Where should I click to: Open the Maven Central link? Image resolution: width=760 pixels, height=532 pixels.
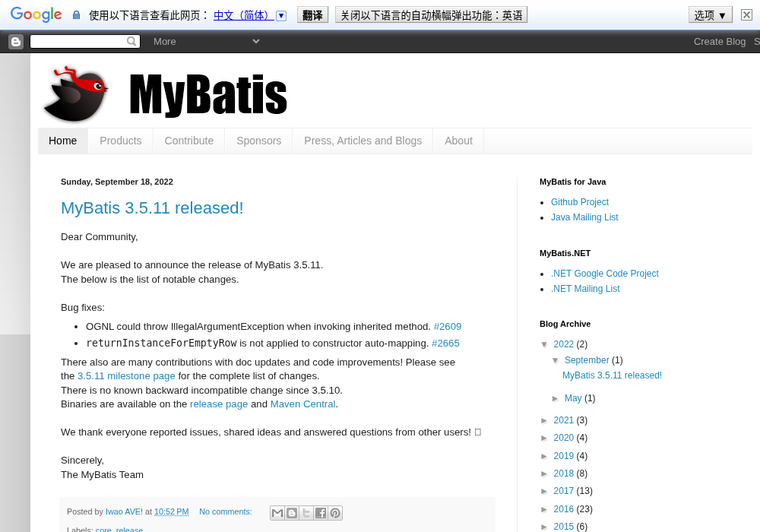coord(303,404)
